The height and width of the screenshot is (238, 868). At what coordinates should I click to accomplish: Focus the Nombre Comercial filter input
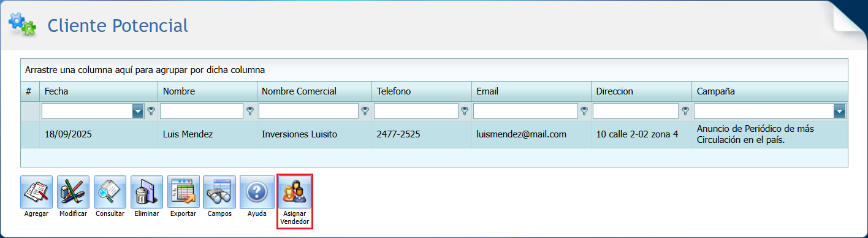click(x=308, y=111)
